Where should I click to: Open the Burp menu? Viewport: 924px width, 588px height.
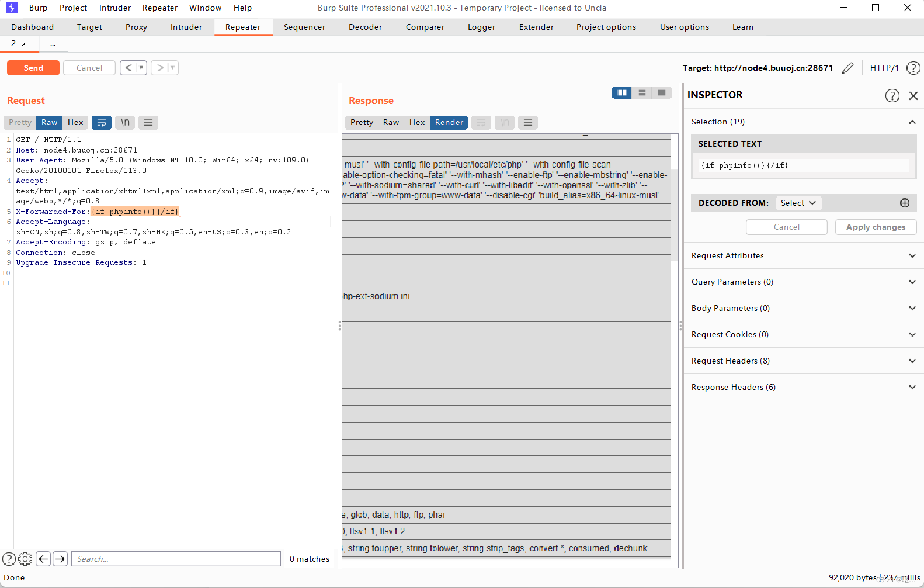click(39, 8)
